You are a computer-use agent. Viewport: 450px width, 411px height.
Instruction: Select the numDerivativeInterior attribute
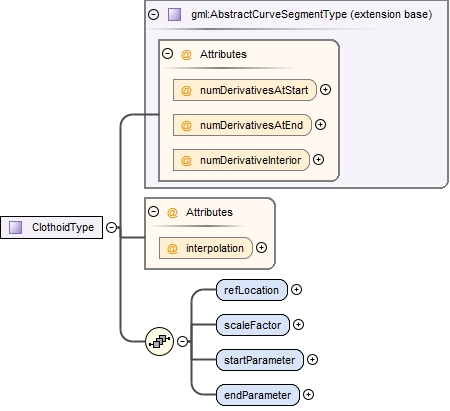coord(241,160)
